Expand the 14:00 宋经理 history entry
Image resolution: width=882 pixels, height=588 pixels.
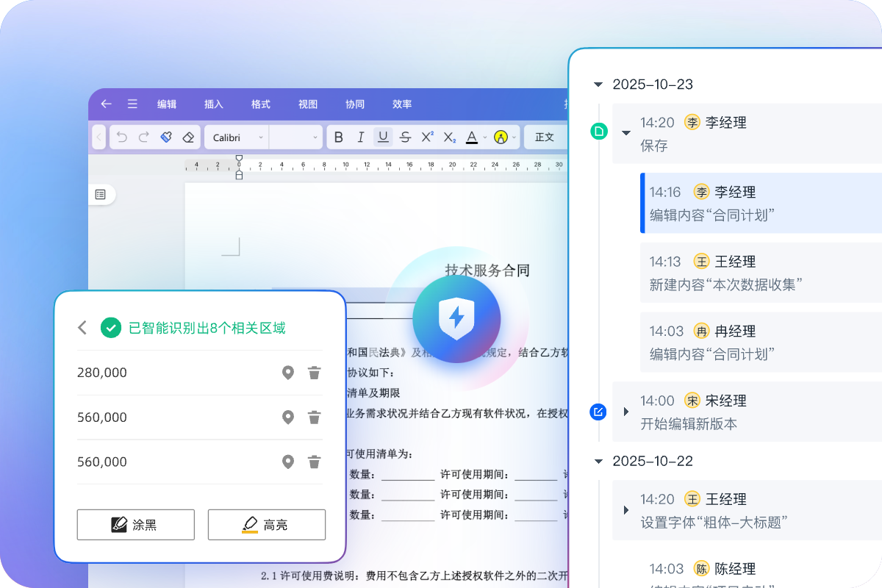pyautogui.click(x=626, y=412)
